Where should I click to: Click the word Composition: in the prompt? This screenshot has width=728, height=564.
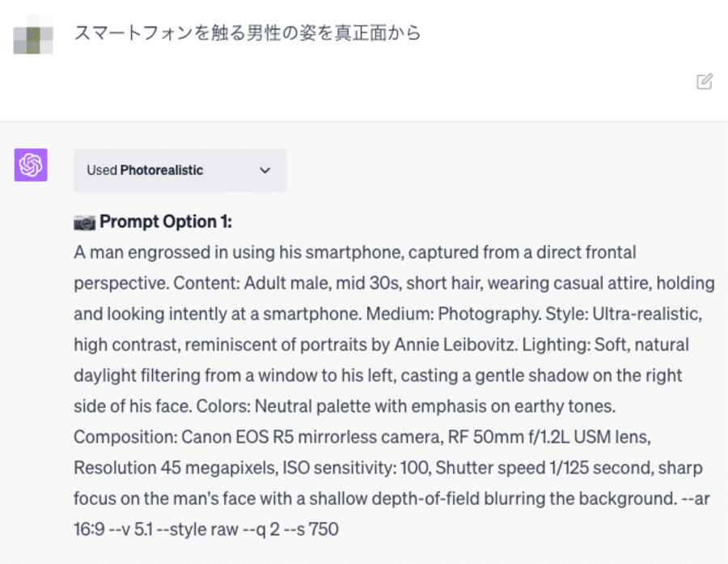pyautogui.click(x=125, y=437)
